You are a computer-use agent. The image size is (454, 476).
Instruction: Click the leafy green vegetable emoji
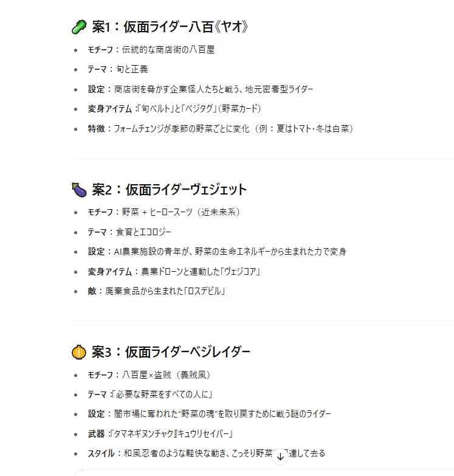pyautogui.click(x=79, y=27)
